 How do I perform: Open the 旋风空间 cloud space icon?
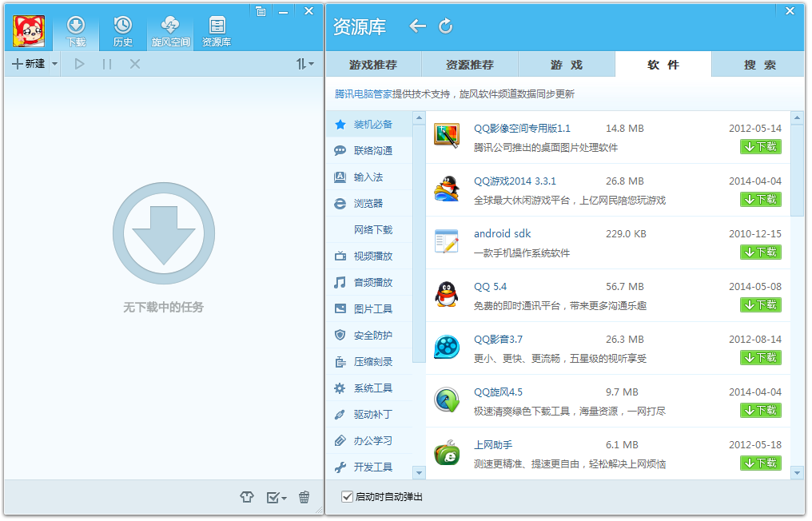[170, 30]
